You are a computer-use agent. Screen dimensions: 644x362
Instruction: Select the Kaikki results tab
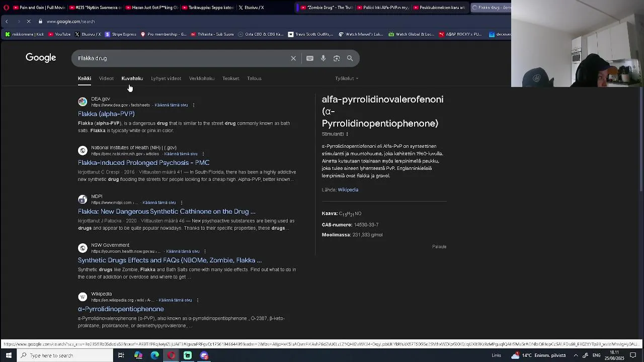[x=85, y=78]
